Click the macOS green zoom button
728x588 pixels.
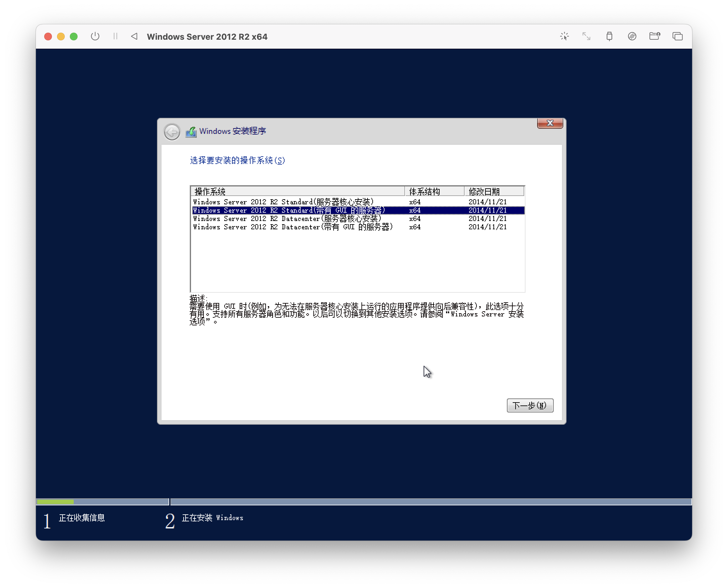click(74, 36)
